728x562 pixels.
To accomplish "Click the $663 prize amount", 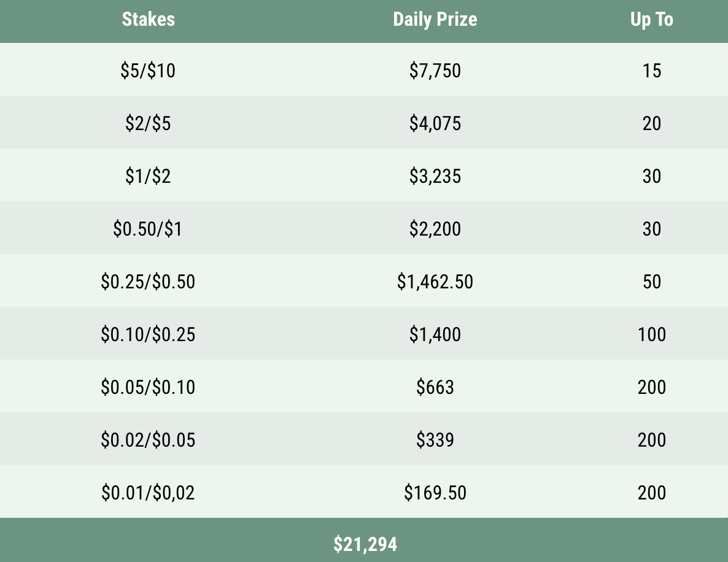I will tap(435, 388).
